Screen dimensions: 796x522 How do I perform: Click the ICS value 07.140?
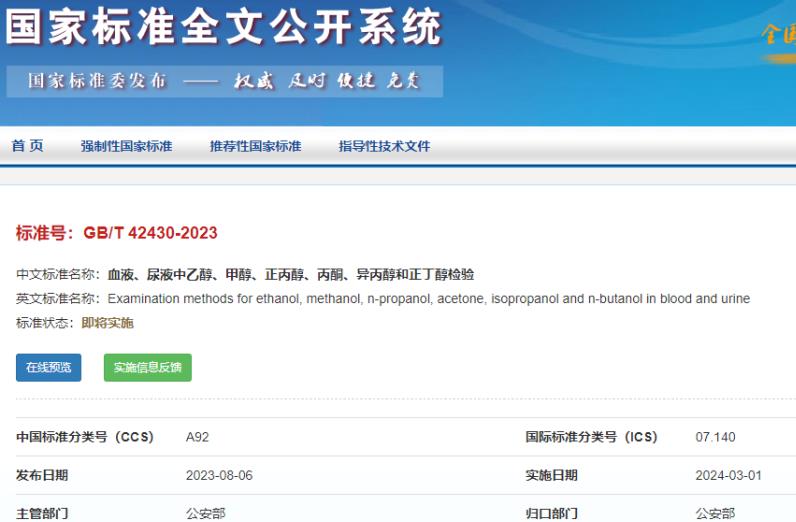715,437
